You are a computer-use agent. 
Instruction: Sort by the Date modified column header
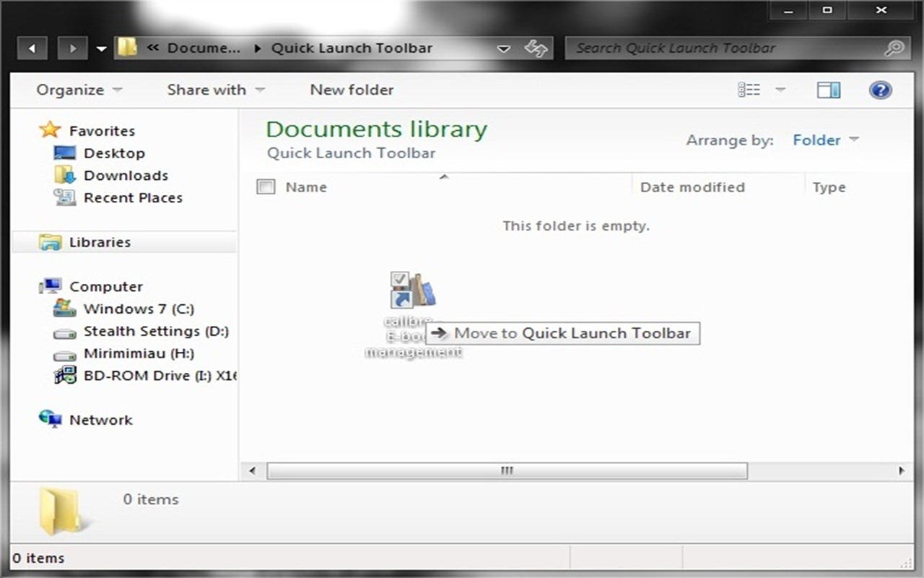[692, 187]
